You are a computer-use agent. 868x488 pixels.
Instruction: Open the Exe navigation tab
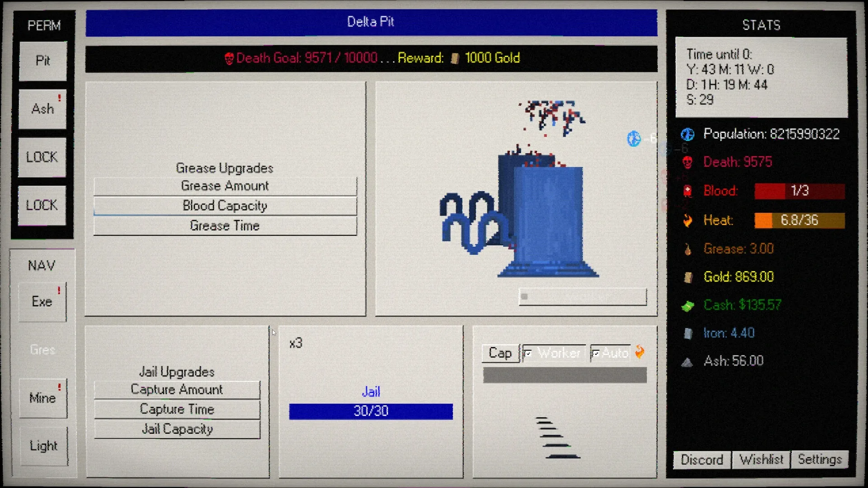click(x=42, y=302)
